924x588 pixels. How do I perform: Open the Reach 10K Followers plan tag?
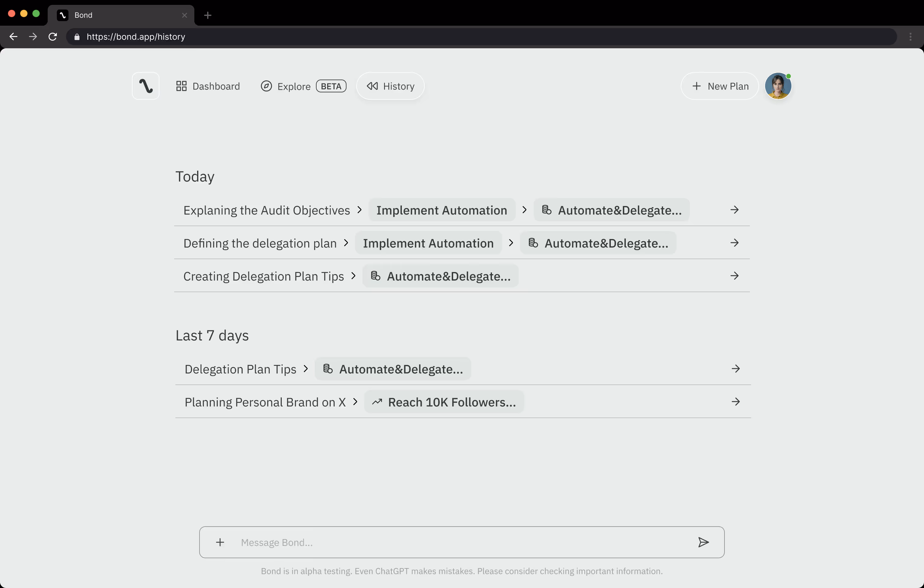tap(444, 402)
